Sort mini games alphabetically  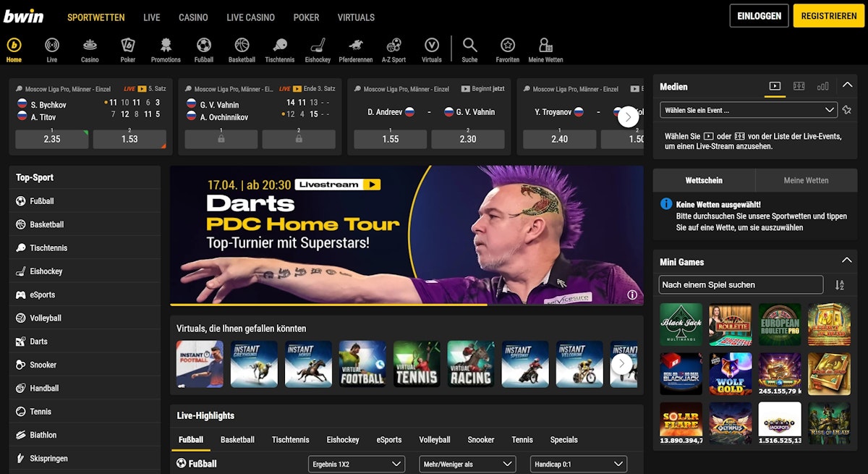tap(840, 285)
